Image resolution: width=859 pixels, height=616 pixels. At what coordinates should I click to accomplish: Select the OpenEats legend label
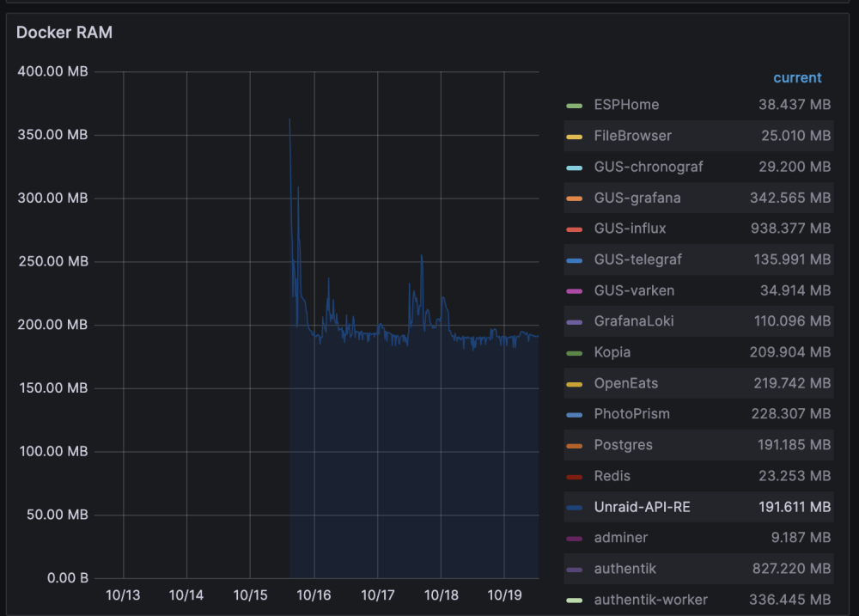pos(626,384)
